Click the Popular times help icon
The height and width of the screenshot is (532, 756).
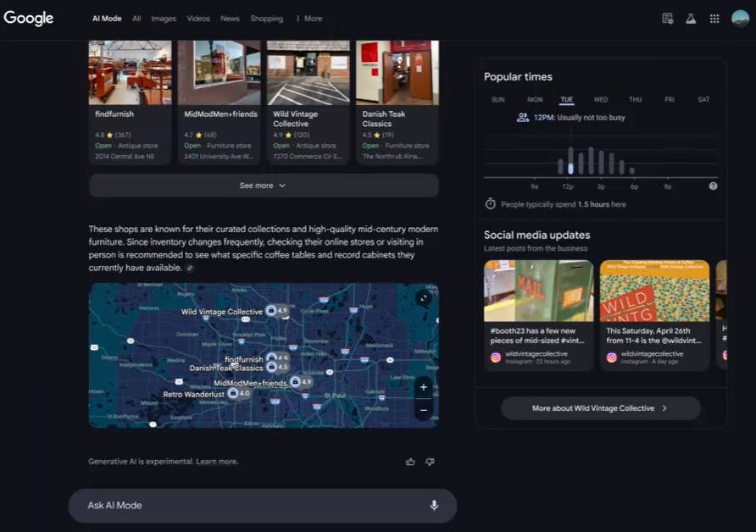tap(713, 186)
